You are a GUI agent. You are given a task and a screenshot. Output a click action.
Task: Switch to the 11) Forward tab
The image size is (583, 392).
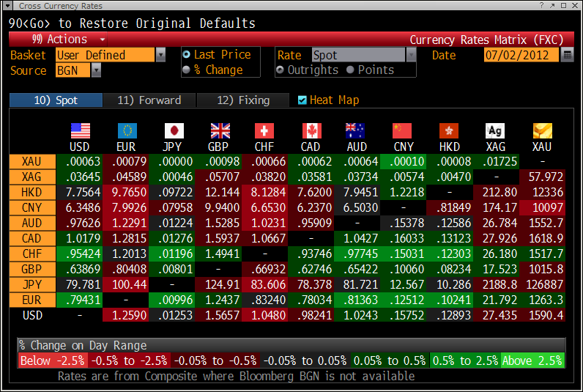click(149, 100)
